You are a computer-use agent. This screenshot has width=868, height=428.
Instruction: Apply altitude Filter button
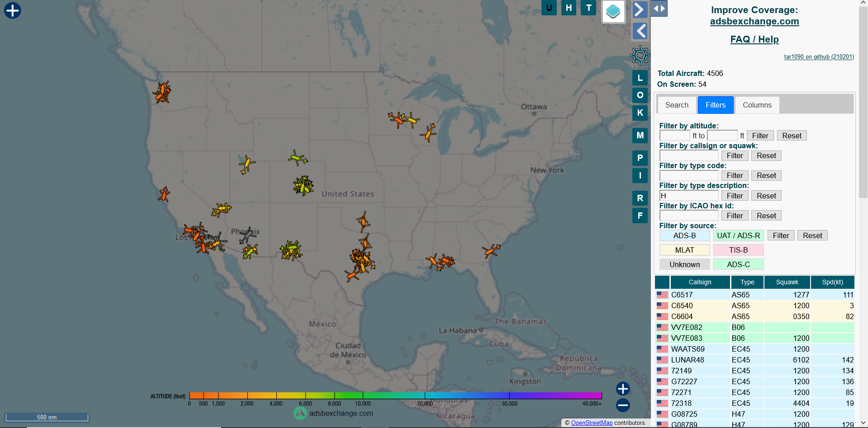coord(760,136)
